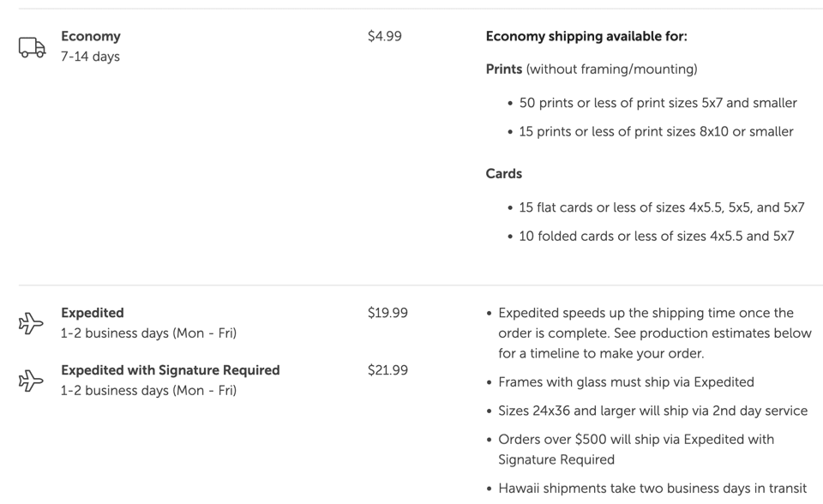Image resolution: width=823 pixels, height=504 pixels.
Task: Select the Economy shipping heading
Action: tap(91, 36)
